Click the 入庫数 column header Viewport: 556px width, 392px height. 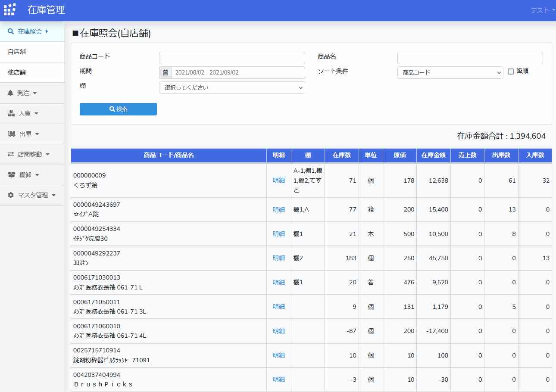tap(535, 155)
